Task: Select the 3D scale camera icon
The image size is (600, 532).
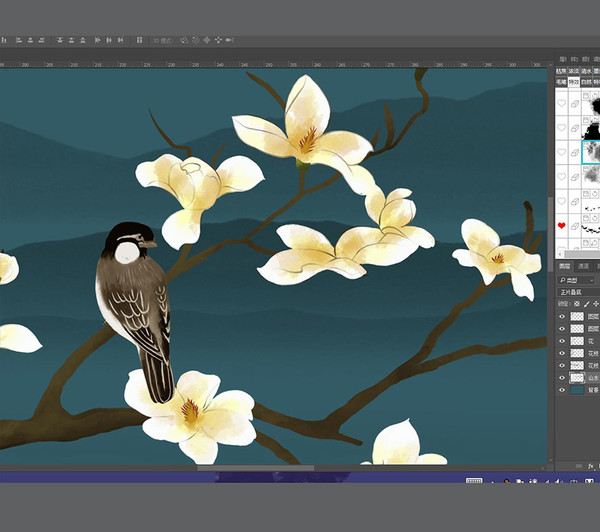Action: point(229,40)
